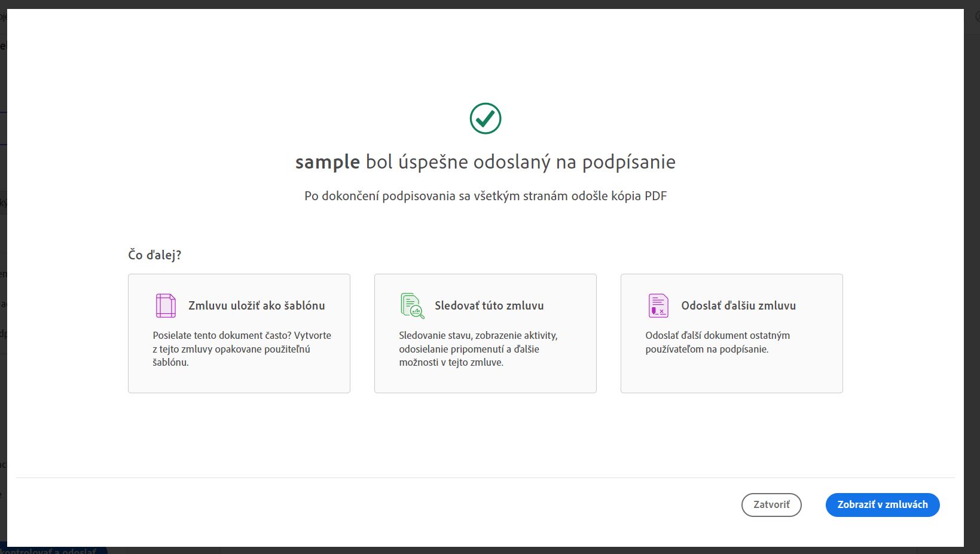Image resolution: width=980 pixels, height=554 pixels.
Task: Click the bold 'sample' document name
Action: click(x=328, y=162)
